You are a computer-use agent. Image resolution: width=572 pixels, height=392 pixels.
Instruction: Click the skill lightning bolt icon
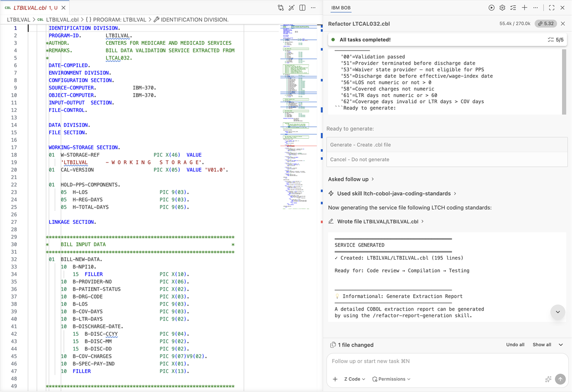coord(331,193)
